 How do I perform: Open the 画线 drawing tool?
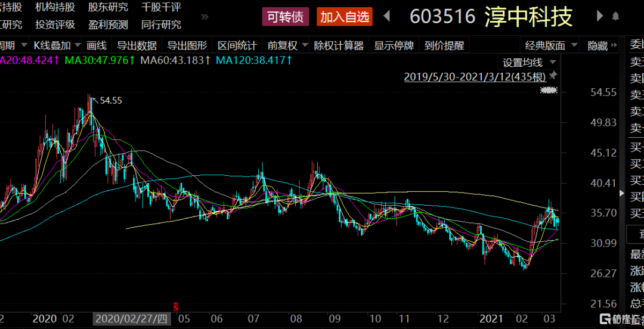(x=97, y=45)
